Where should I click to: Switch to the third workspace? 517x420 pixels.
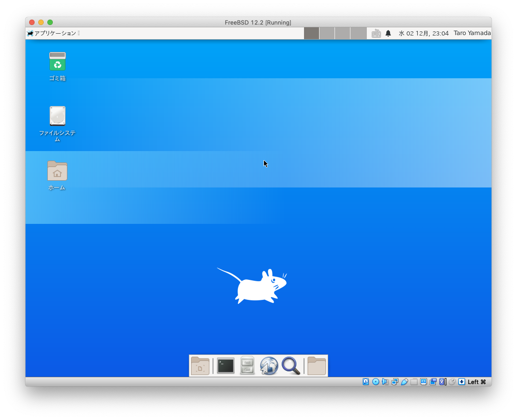[x=342, y=33]
